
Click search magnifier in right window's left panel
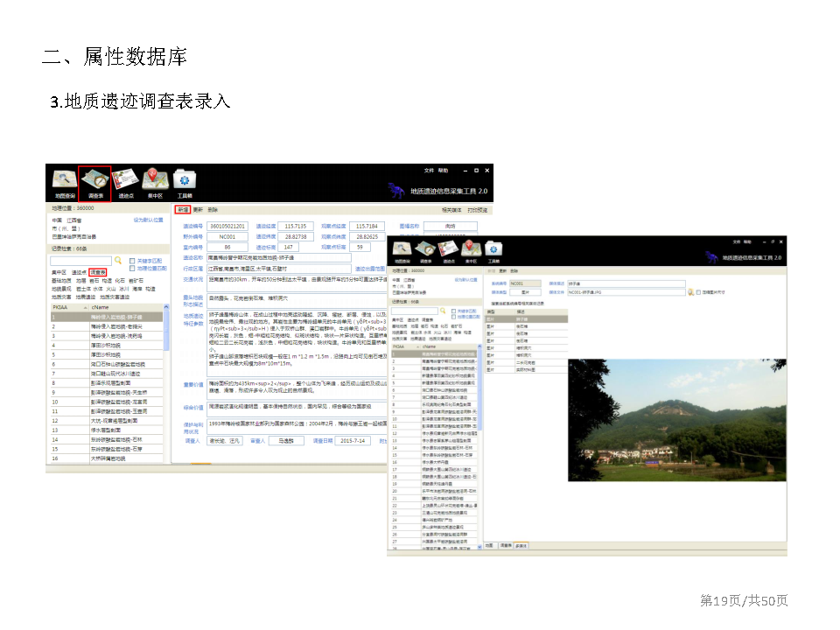tap(443, 311)
